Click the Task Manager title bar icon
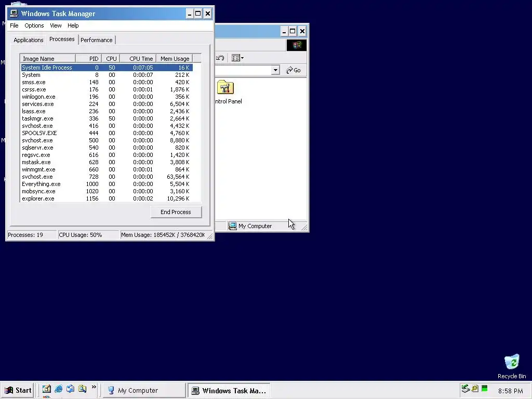This screenshot has height=399, width=532. click(x=14, y=14)
